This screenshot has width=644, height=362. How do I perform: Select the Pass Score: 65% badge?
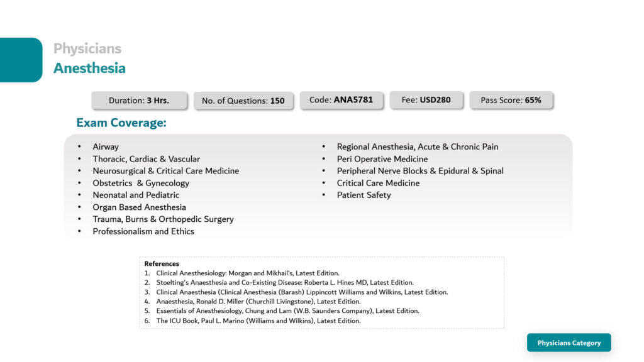click(511, 101)
